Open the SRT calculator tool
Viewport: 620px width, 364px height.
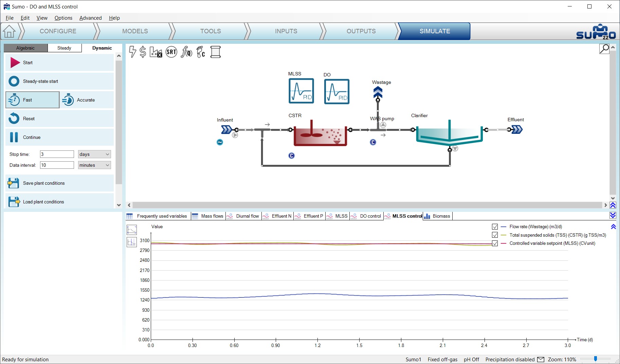click(171, 52)
